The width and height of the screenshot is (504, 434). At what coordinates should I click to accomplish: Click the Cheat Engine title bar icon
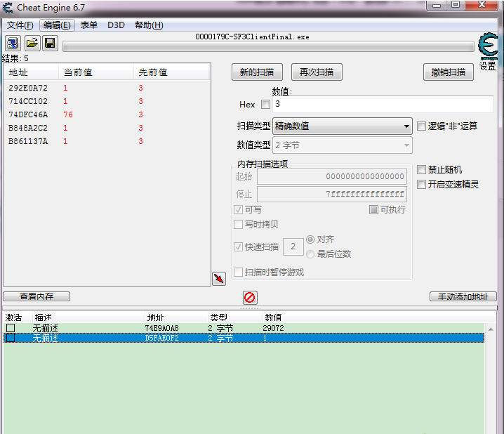pyautogui.click(x=8, y=8)
